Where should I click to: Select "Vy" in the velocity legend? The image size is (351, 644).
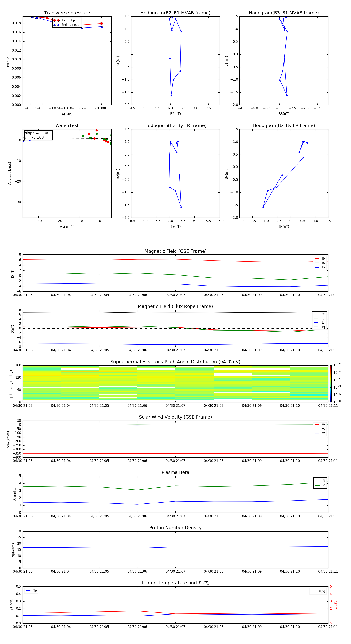coord(320,429)
